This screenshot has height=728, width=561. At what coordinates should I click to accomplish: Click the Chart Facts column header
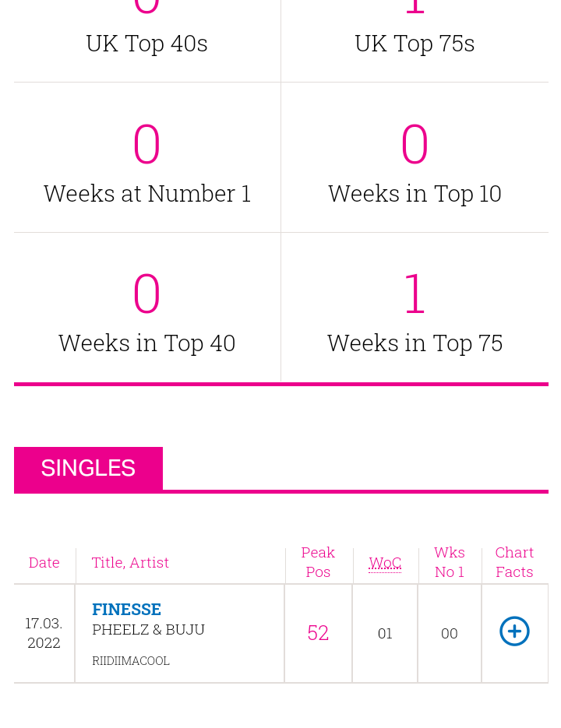[514, 562]
